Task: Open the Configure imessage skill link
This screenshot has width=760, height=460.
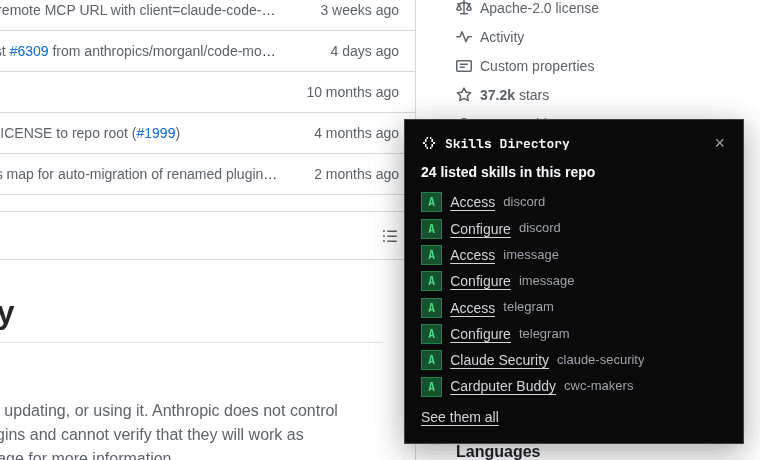Action: [x=480, y=281]
